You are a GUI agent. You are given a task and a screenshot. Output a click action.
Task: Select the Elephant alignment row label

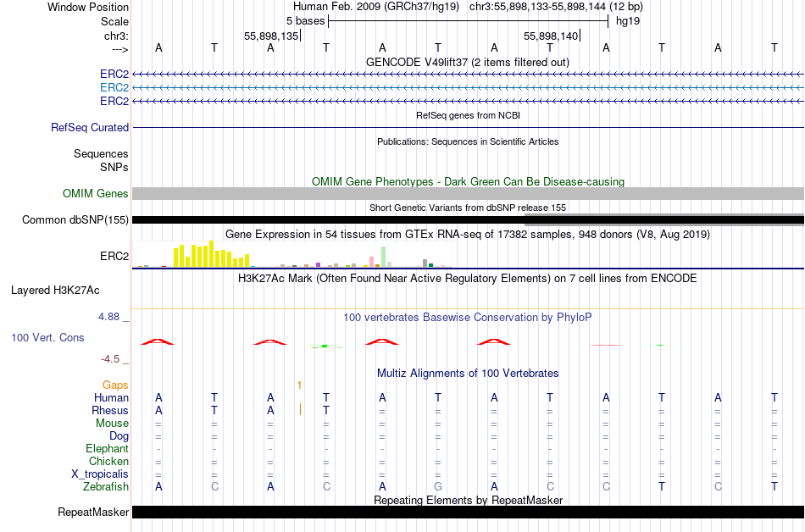point(107,448)
